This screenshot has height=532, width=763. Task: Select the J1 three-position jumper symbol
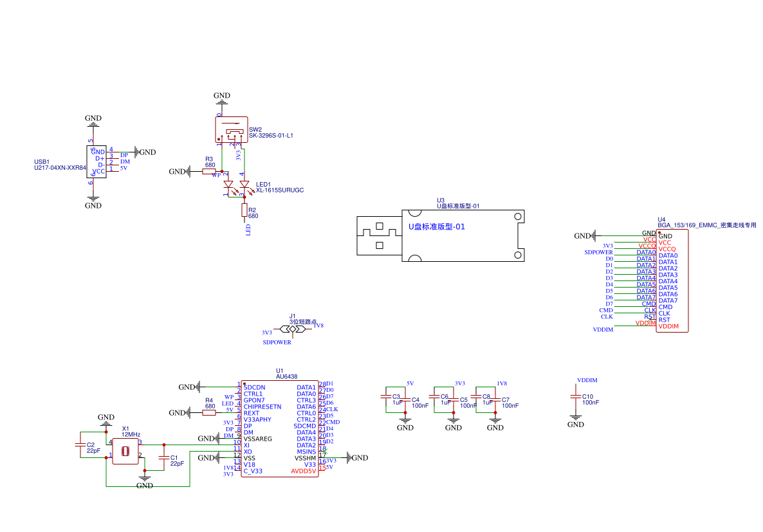point(293,329)
